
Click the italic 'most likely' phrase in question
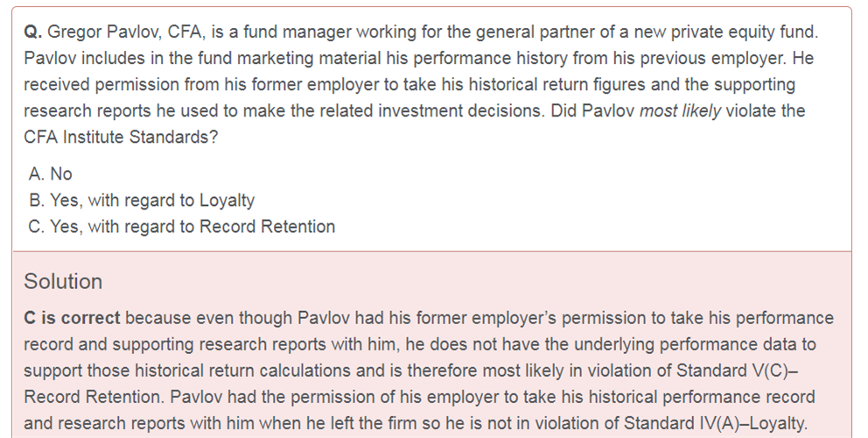(680, 111)
